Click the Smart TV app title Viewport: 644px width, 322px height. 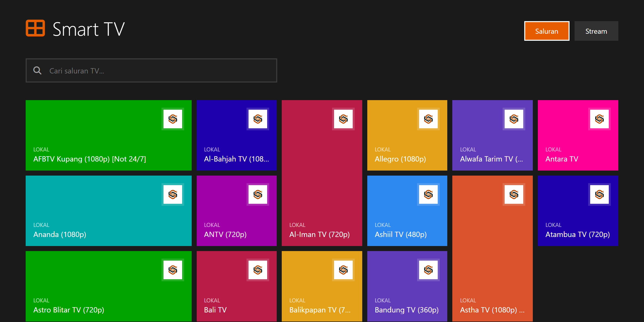(89, 29)
